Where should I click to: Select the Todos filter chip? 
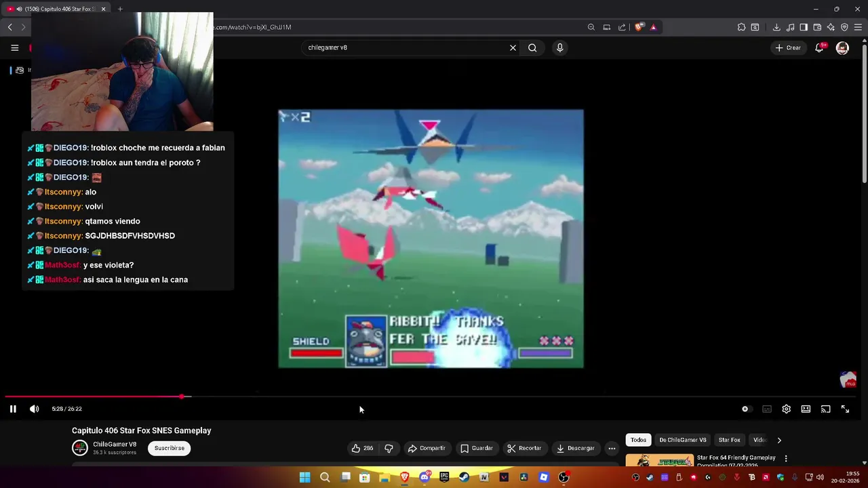point(638,440)
